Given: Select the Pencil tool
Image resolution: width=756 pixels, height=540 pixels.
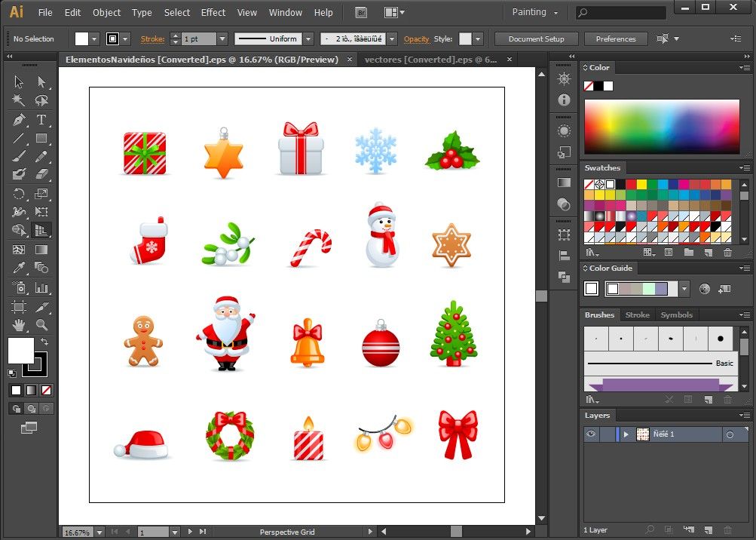Looking at the screenshot, I should [x=41, y=157].
